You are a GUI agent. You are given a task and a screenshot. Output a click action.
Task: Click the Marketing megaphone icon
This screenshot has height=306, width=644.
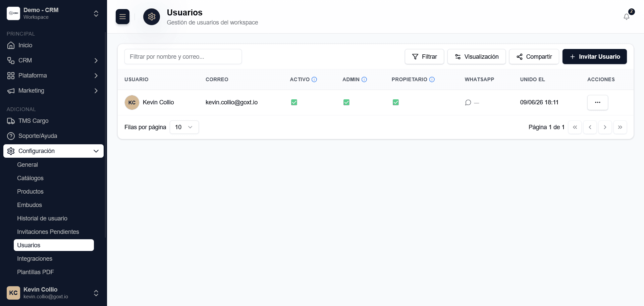[x=11, y=91]
